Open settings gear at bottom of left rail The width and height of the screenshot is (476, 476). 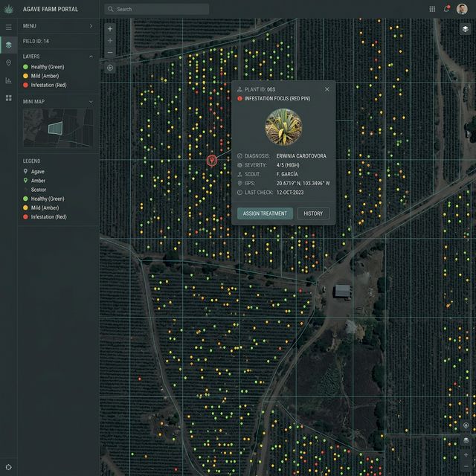[8, 467]
